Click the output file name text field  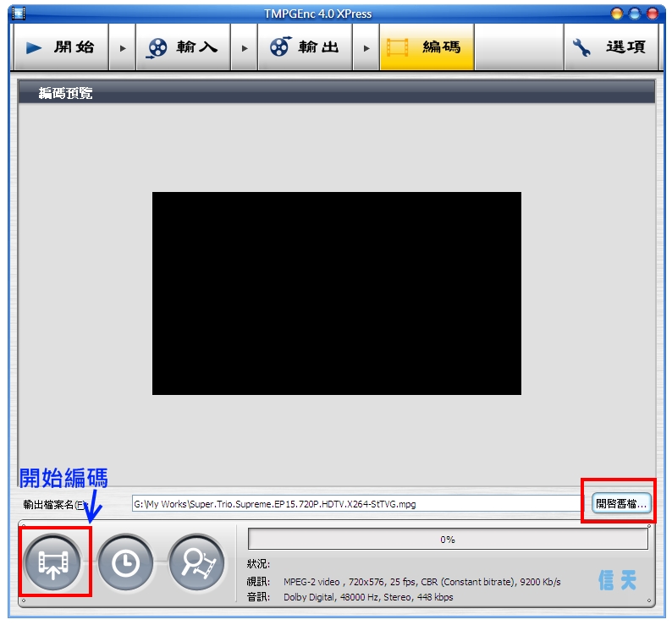355,504
